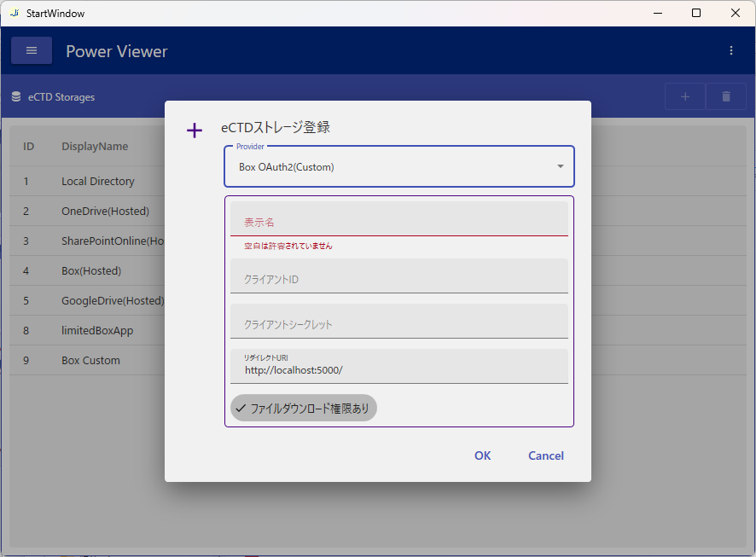Screen dimensions: 756x557
Task: Click the add storage plus icon
Action: point(684,97)
